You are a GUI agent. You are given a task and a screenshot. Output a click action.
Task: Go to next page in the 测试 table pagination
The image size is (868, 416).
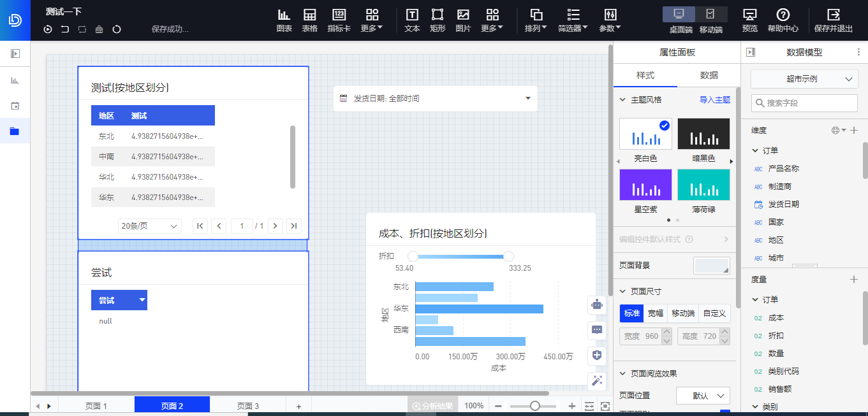275,226
